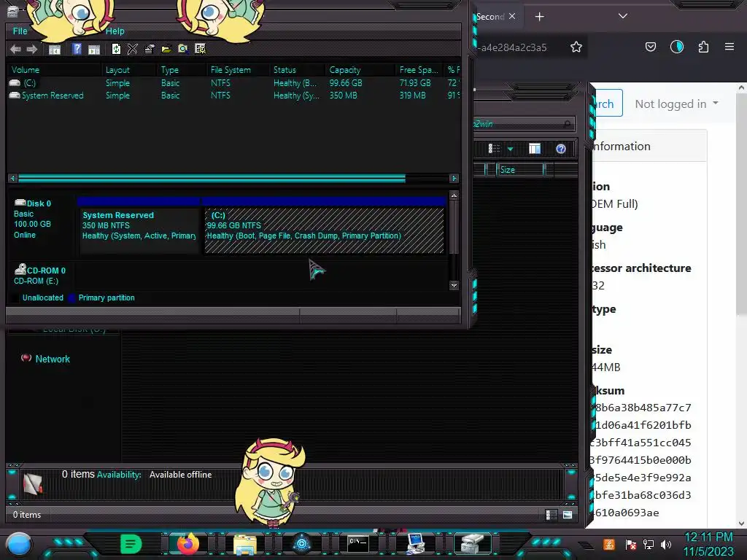Open the Command Prompt taskbar icon
This screenshot has width=747, height=560.
357,544
